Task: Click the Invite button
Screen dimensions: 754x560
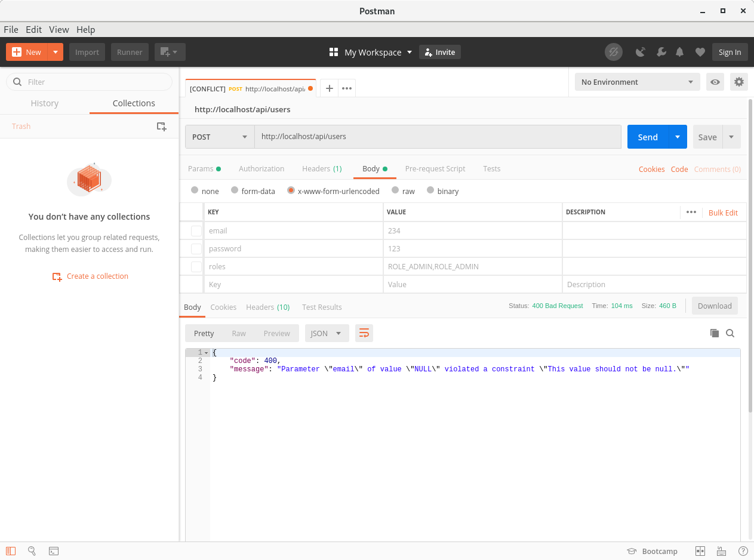Action: coord(440,52)
